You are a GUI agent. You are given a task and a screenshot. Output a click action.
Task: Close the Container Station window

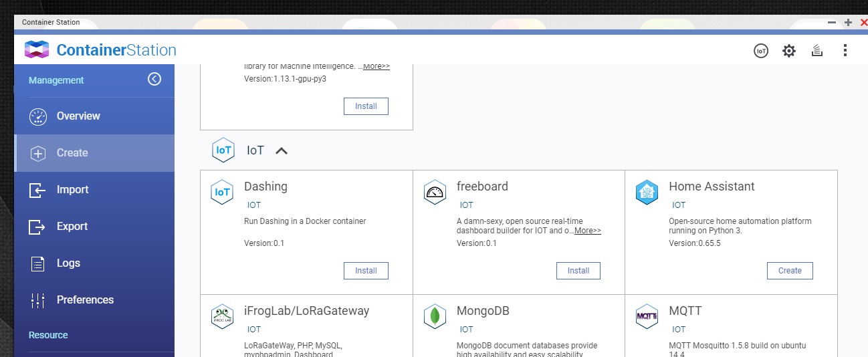coord(863,22)
